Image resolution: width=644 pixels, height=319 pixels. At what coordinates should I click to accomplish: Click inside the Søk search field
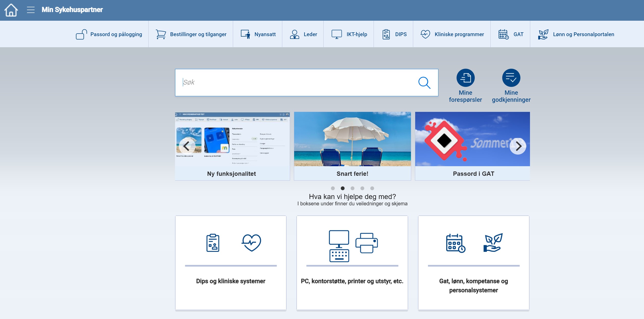point(290,82)
